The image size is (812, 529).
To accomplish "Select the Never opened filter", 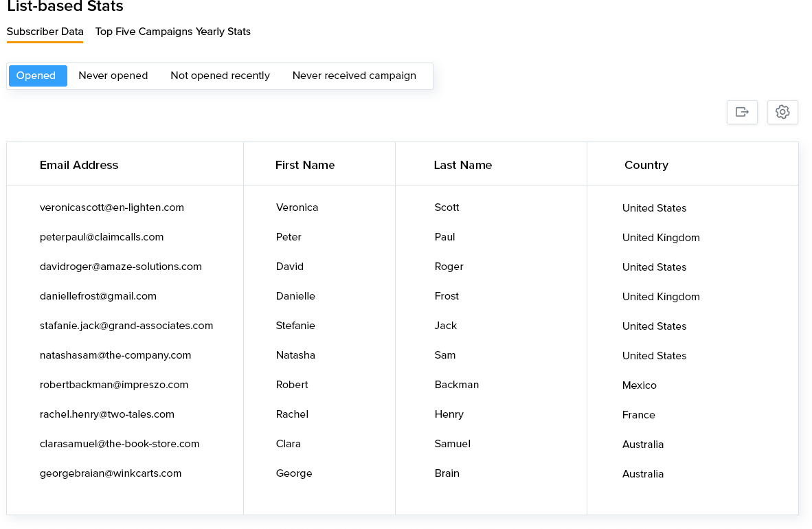I will [113, 76].
